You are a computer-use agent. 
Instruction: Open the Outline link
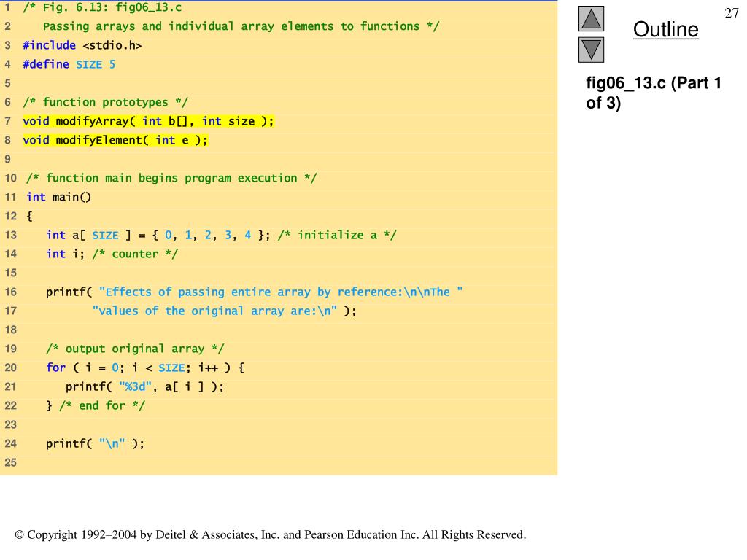pyautogui.click(x=665, y=29)
